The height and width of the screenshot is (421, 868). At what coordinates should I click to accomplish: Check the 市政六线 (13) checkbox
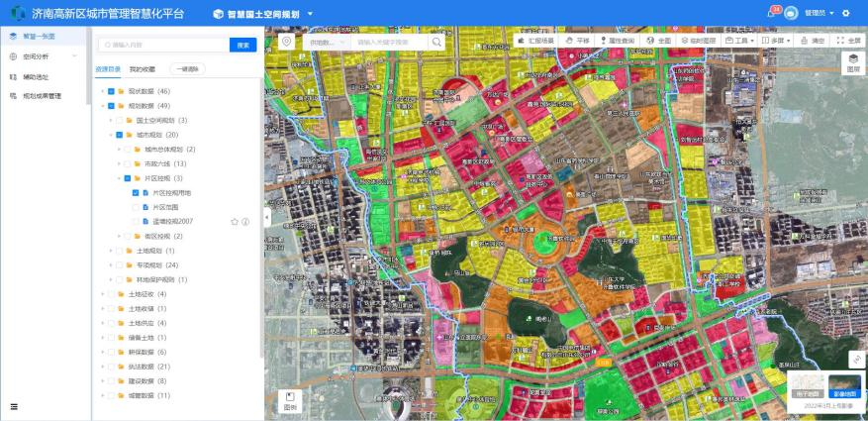[x=128, y=164]
